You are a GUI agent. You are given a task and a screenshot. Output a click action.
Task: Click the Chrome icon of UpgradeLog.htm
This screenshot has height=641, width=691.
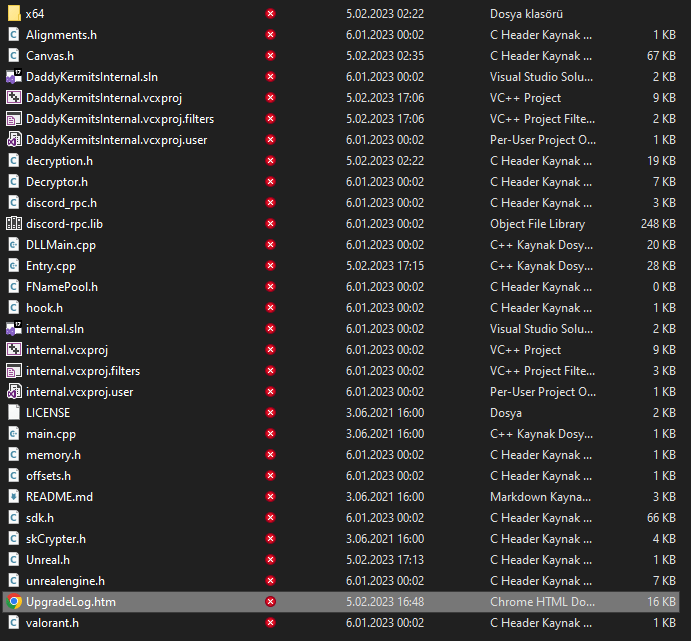[x=14, y=602]
